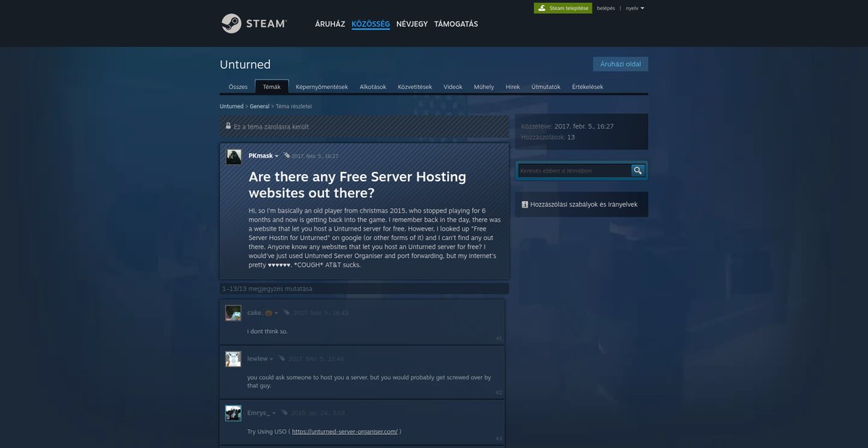Click the lewlew username
Screen dimensions: 868x448
(x=258, y=359)
